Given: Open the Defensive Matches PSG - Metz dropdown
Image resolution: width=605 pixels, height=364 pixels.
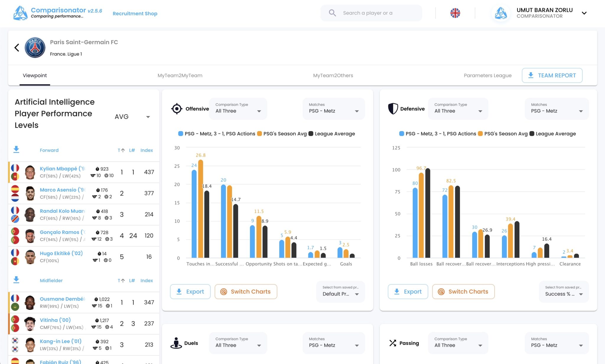Looking at the screenshot, I should [556, 111].
